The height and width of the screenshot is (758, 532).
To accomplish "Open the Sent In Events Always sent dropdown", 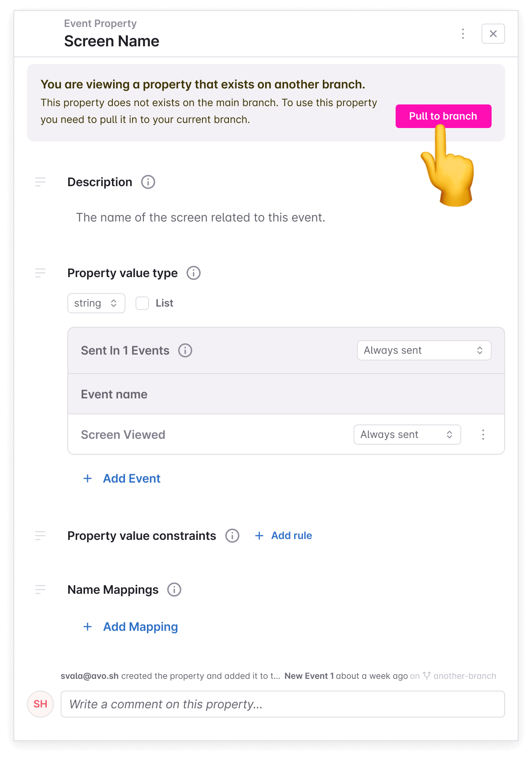I will (x=424, y=350).
